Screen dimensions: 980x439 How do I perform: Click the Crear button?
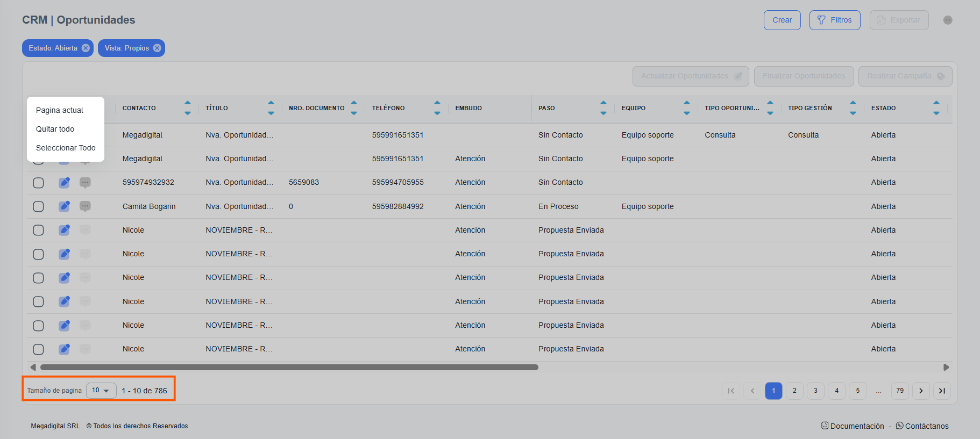tap(782, 20)
